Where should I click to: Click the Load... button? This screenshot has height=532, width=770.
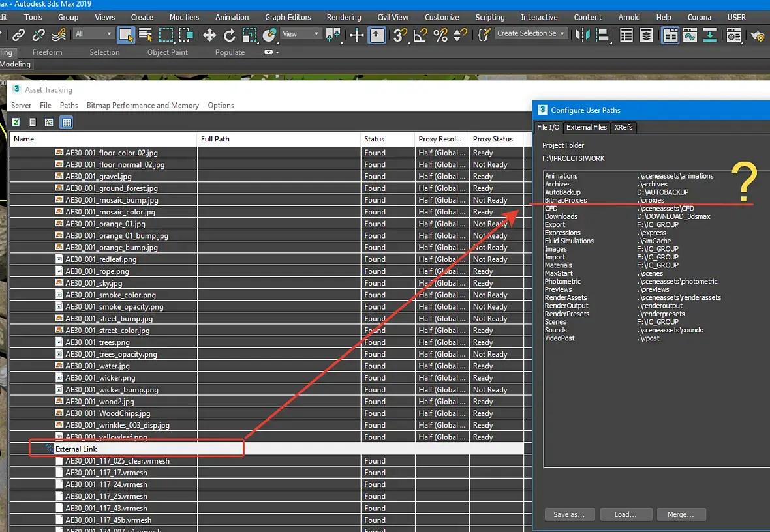(x=626, y=514)
